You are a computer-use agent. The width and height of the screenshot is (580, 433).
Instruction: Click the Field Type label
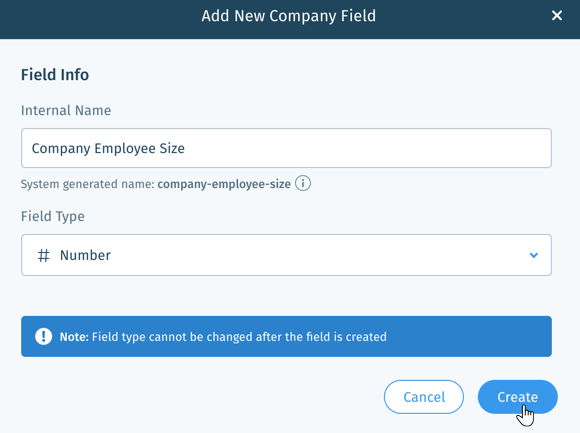pyautogui.click(x=53, y=216)
